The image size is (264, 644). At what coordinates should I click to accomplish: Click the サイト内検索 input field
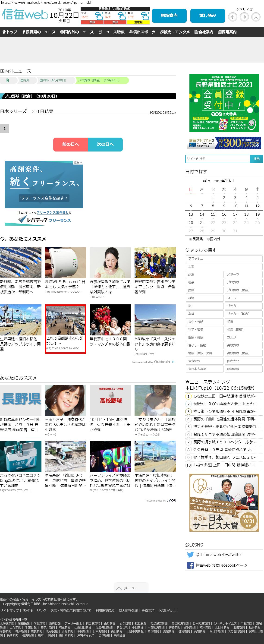pos(218,159)
